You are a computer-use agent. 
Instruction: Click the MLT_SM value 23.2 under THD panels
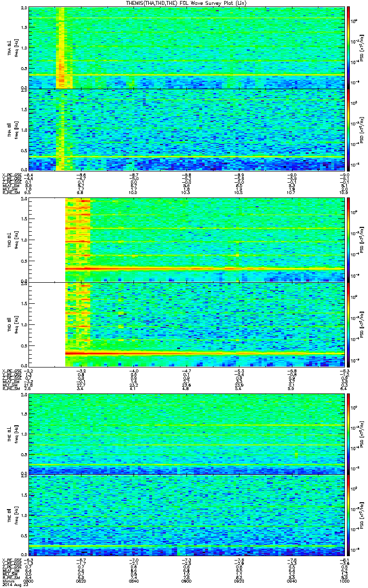point(134,386)
